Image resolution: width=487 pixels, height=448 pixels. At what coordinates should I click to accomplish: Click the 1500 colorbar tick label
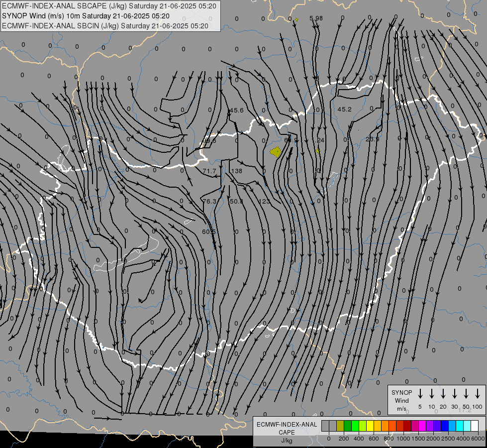[418, 439]
